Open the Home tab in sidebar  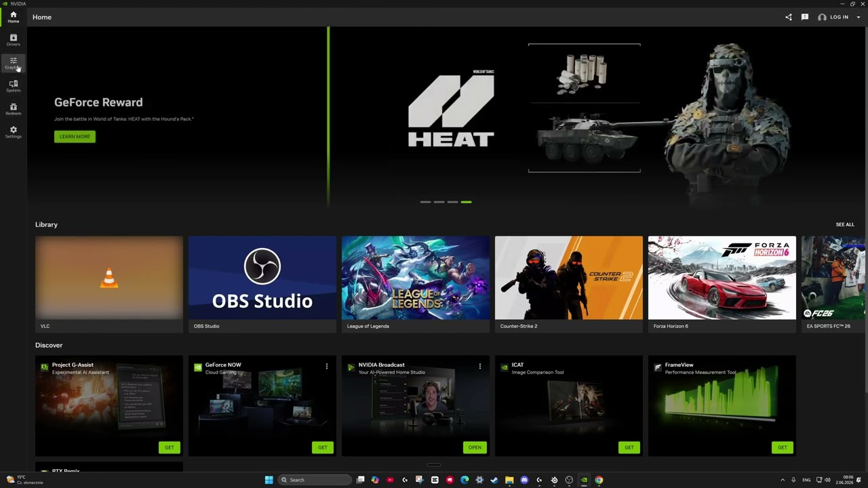coord(13,17)
